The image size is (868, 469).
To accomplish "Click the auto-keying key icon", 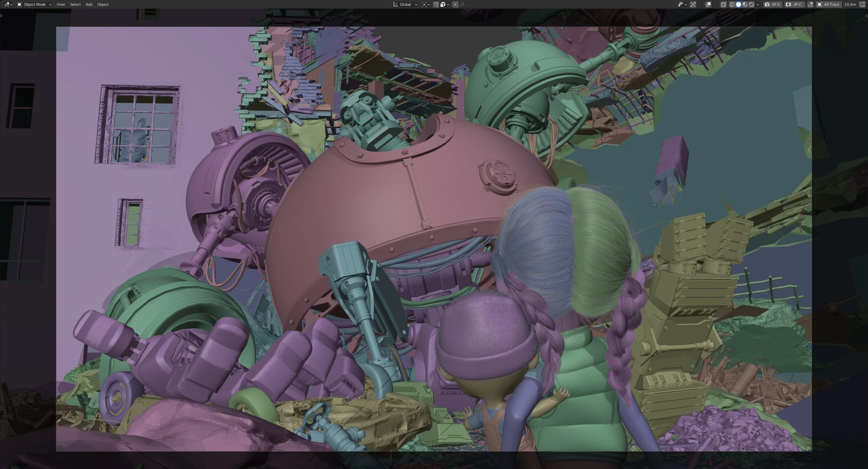I will [810, 5].
